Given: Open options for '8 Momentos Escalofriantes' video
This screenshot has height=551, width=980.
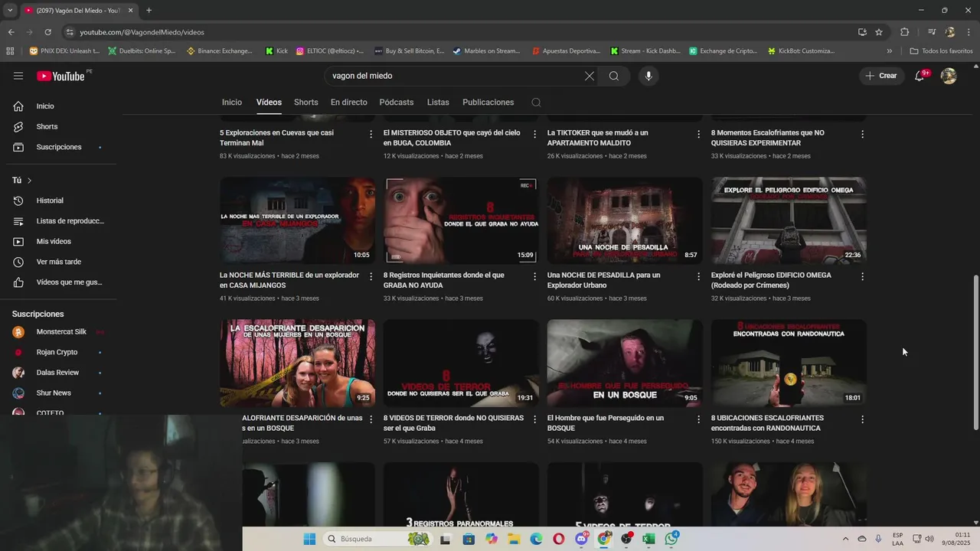Looking at the screenshot, I should click(x=862, y=134).
